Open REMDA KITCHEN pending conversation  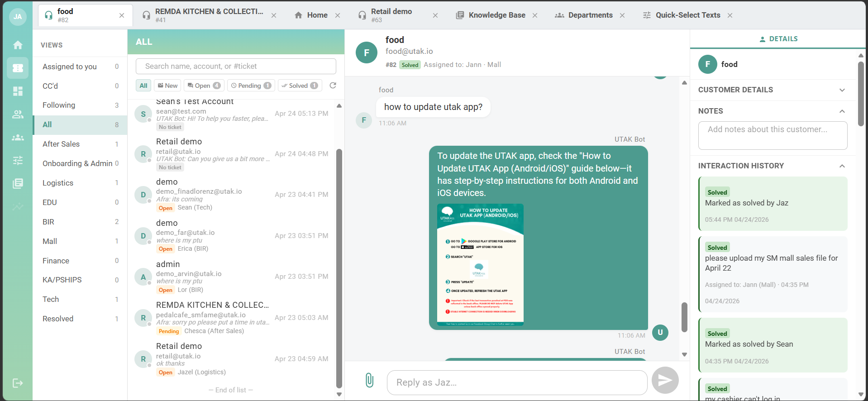click(232, 318)
